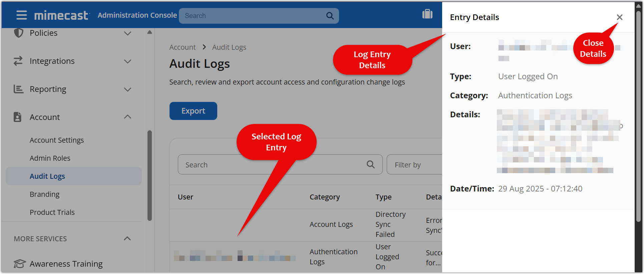This screenshot has height=274, width=644.
Task: Click the Awareness Training graduation cap icon
Action: 19,264
